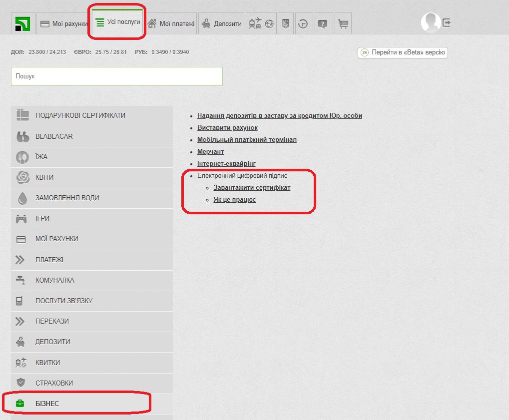Click the card icon beside МОЇ РАХУНКИ
Image resolution: width=509 pixels, height=420 pixels.
(x=21, y=240)
